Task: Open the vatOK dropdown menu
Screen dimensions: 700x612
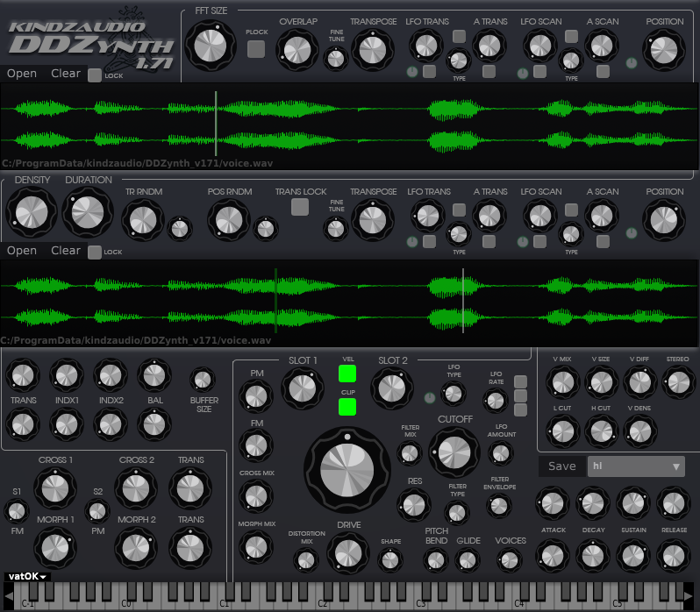Action: click(27, 576)
